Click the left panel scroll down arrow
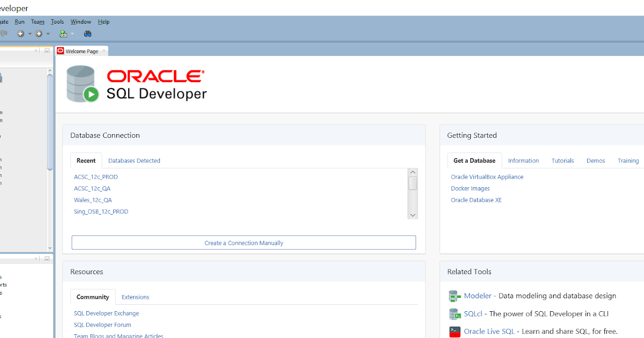644x338 pixels. [50, 248]
